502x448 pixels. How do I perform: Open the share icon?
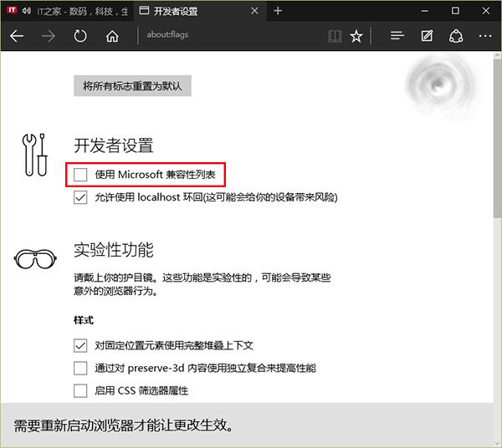456,36
